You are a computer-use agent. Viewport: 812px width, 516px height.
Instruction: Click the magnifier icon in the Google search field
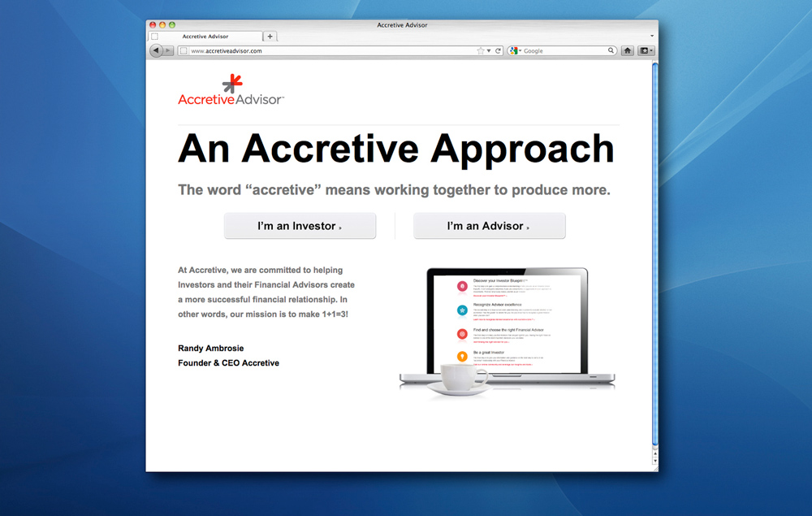(611, 50)
